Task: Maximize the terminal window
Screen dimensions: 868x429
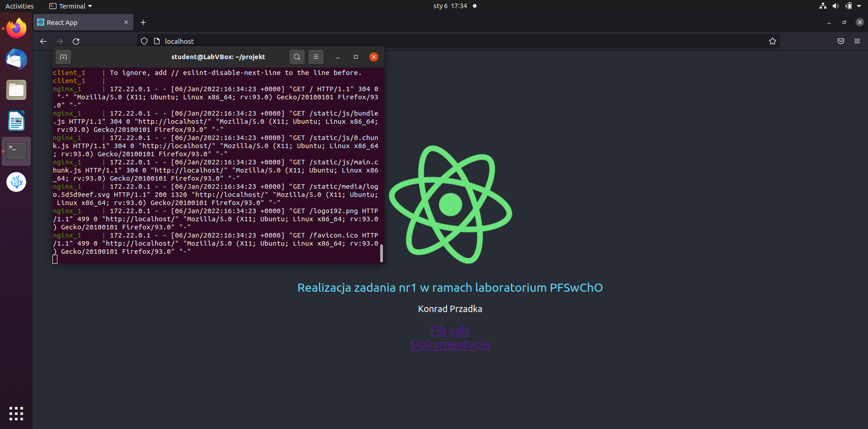Action: (x=356, y=57)
